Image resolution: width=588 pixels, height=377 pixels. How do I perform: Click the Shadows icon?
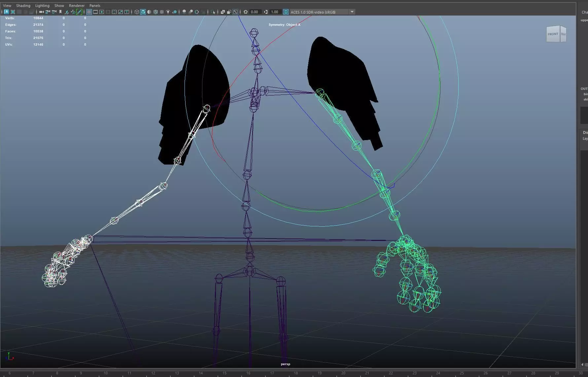[174, 12]
